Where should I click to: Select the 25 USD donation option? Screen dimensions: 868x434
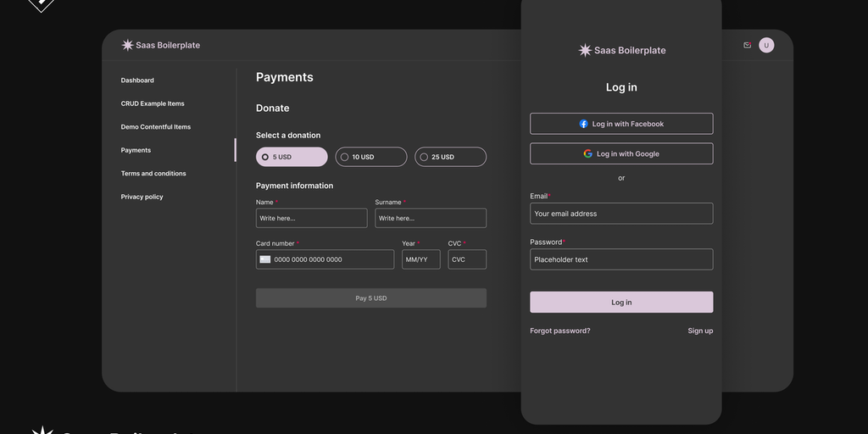[451, 157]
